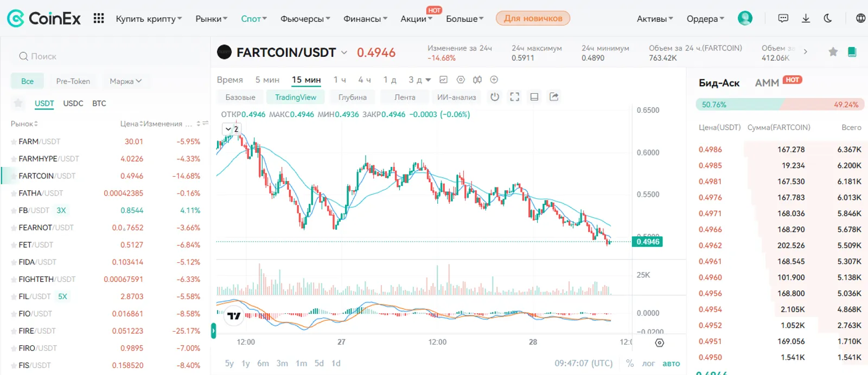Click the Поиск search field
The image size is (868, 375).
point(105,56)
